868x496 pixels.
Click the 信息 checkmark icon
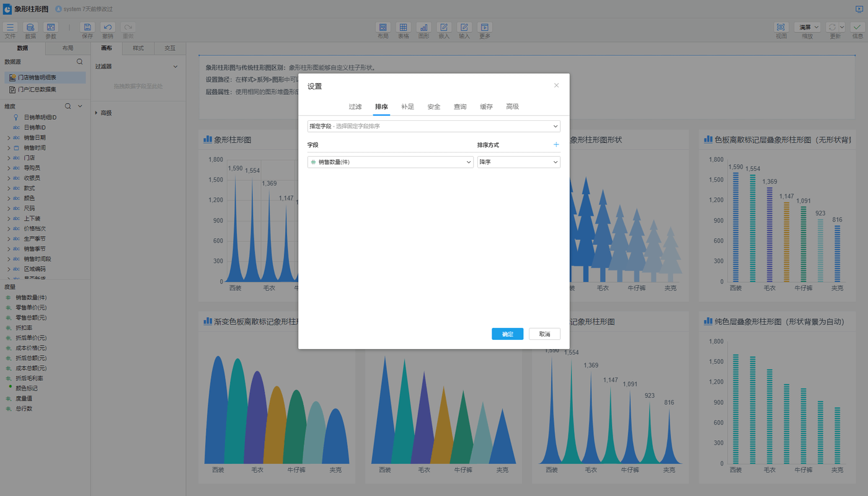pyautogui.click(x=857, y=28)
